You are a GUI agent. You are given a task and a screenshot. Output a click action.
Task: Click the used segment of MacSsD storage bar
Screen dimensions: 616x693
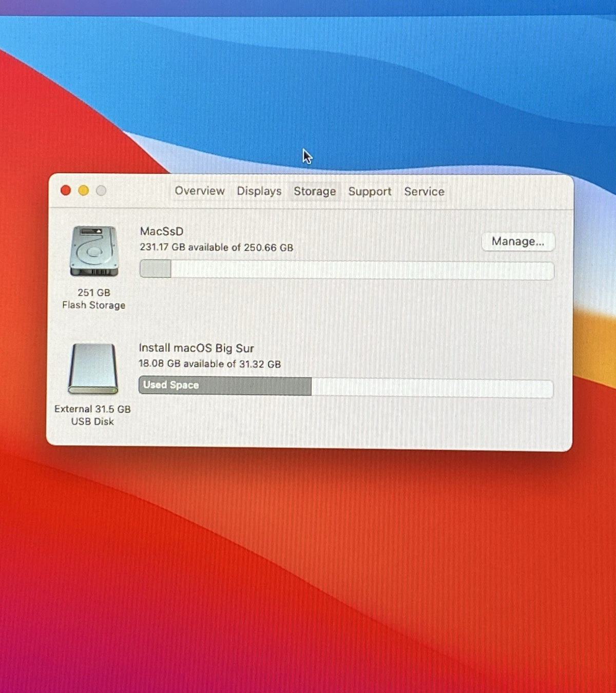(x=155, y=269)
